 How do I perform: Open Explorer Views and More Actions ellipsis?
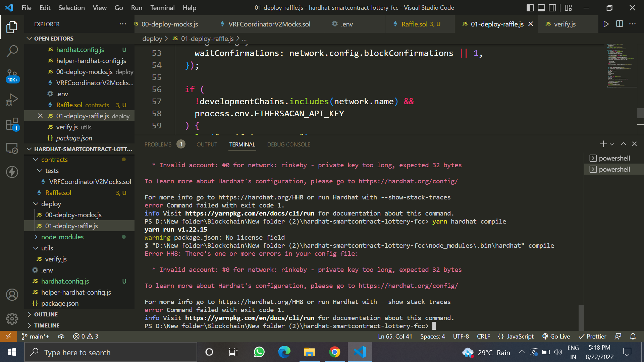coord(123,24)
